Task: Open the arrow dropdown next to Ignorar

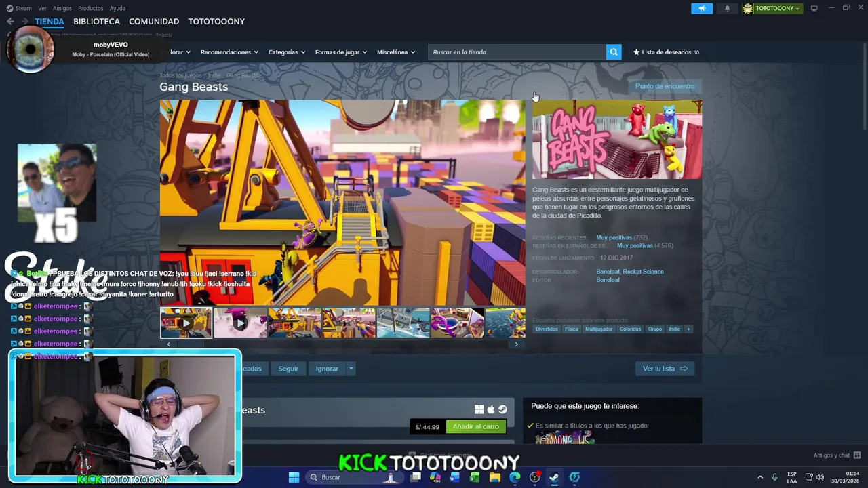Action: click(x=351, y=369)
